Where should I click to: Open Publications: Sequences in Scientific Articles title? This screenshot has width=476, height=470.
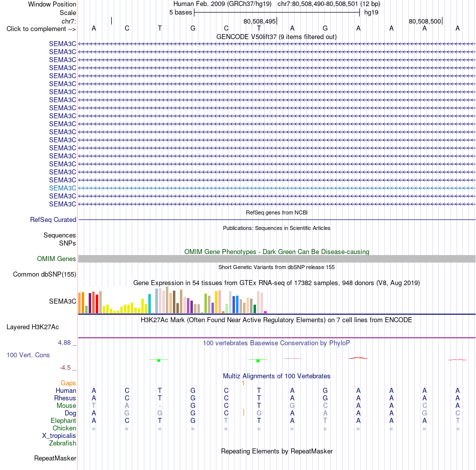point(277,228)
